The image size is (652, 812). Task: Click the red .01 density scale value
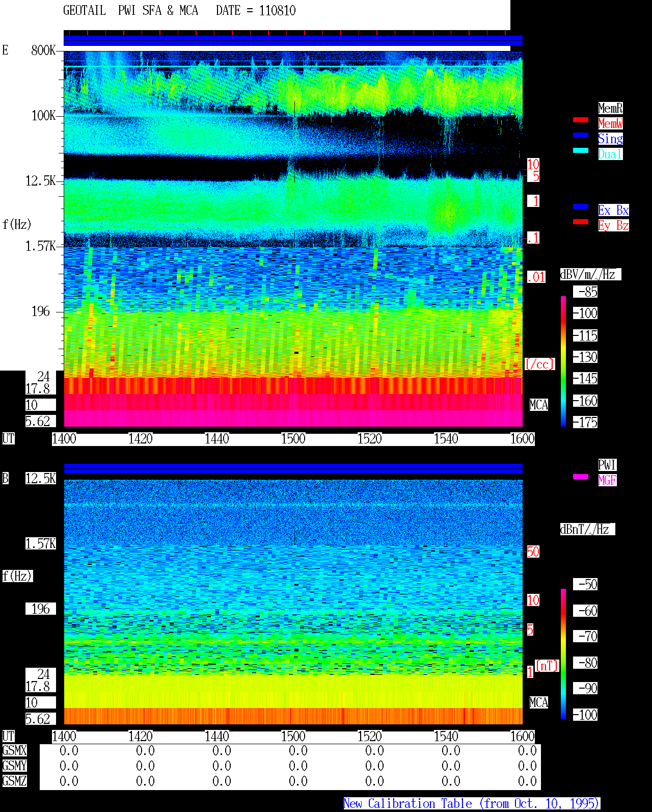coord(536,277)
